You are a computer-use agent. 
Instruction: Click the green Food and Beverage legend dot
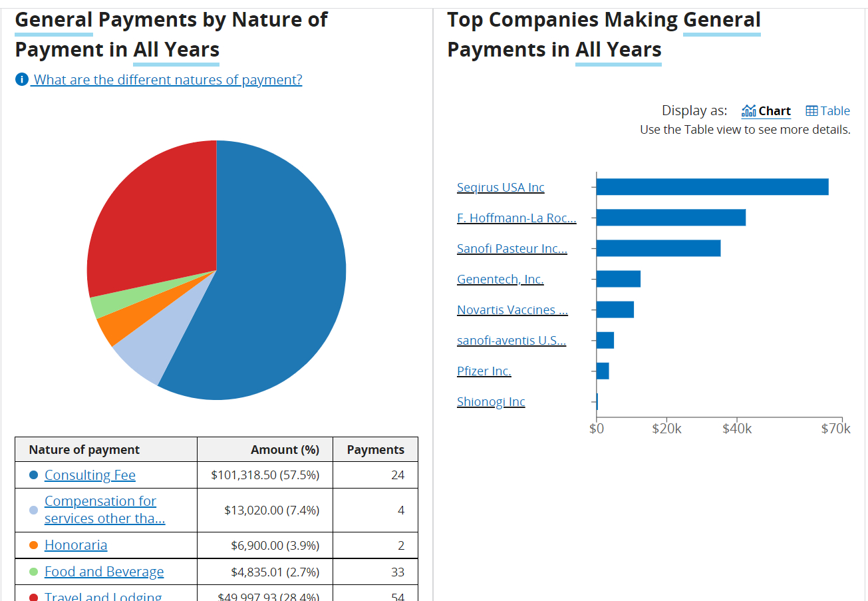point(34,572)
